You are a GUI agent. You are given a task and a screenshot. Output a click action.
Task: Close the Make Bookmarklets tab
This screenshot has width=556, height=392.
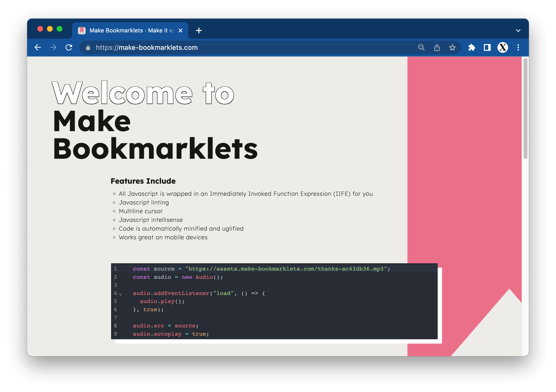click(180, 30)
